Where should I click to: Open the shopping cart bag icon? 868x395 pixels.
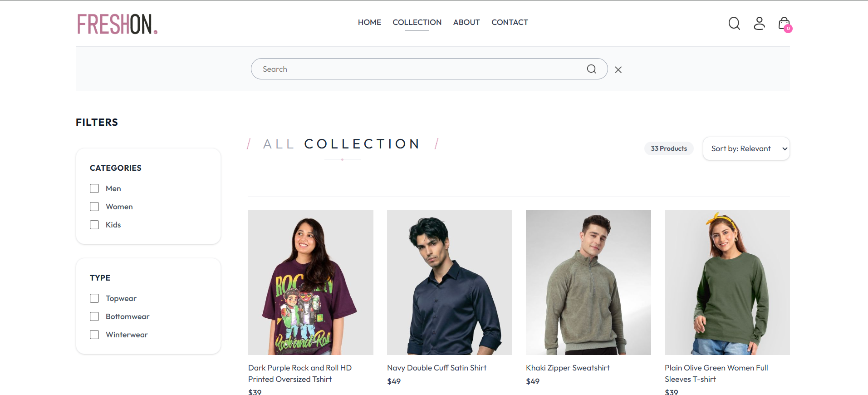[x=784, y=23]
